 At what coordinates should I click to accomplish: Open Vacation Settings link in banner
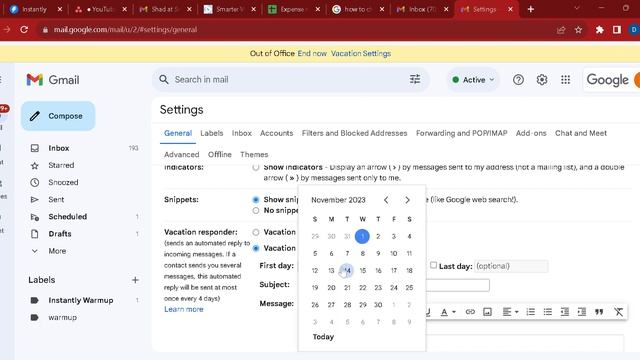(x=361, y=53)
